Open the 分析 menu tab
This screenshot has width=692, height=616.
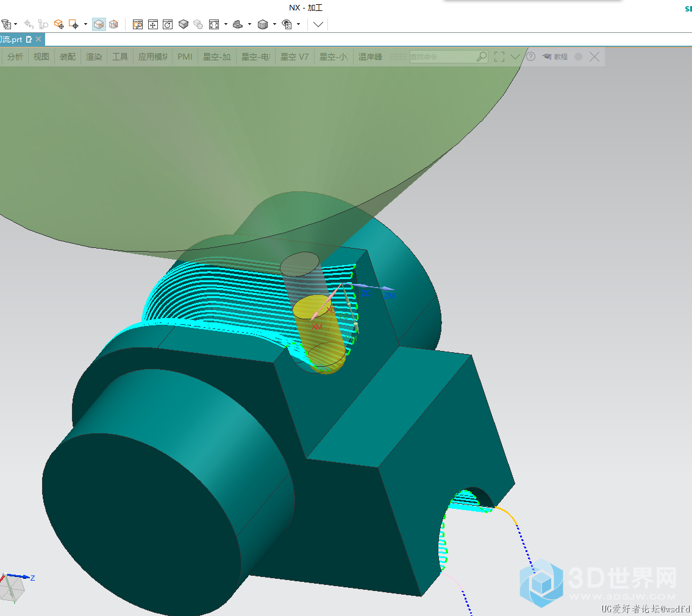tap(15, 57)
